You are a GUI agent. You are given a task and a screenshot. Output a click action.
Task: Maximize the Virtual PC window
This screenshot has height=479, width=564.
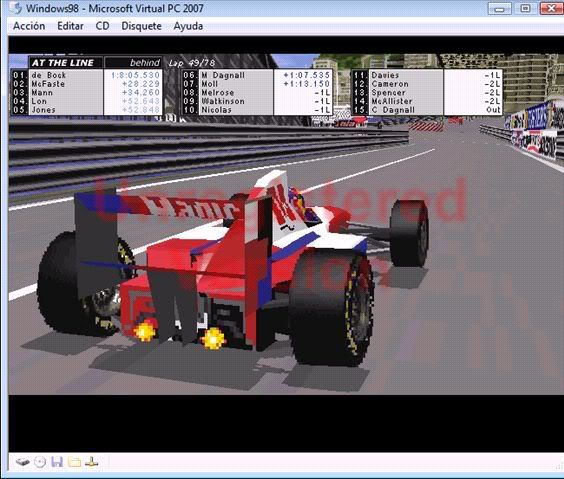pyautogui.click(x=525, y=8)
